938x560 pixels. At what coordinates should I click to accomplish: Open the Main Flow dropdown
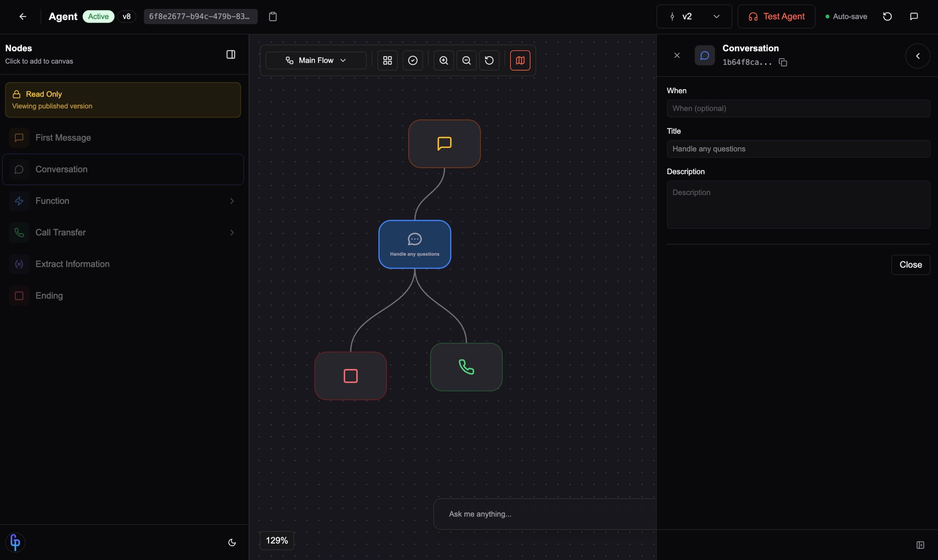click(x=316, y=60)
